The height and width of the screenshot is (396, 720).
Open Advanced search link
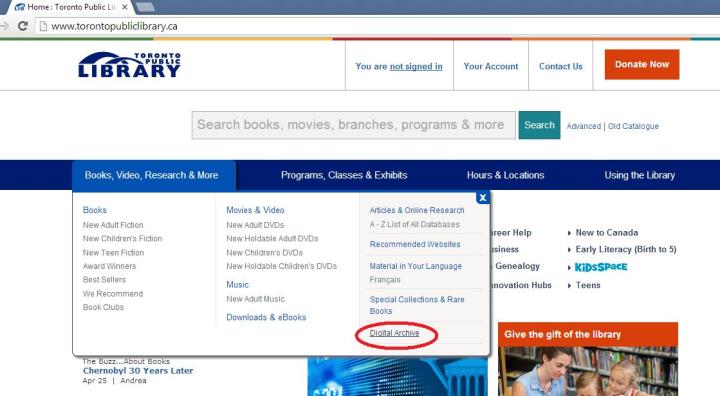[x=584, y=126]
